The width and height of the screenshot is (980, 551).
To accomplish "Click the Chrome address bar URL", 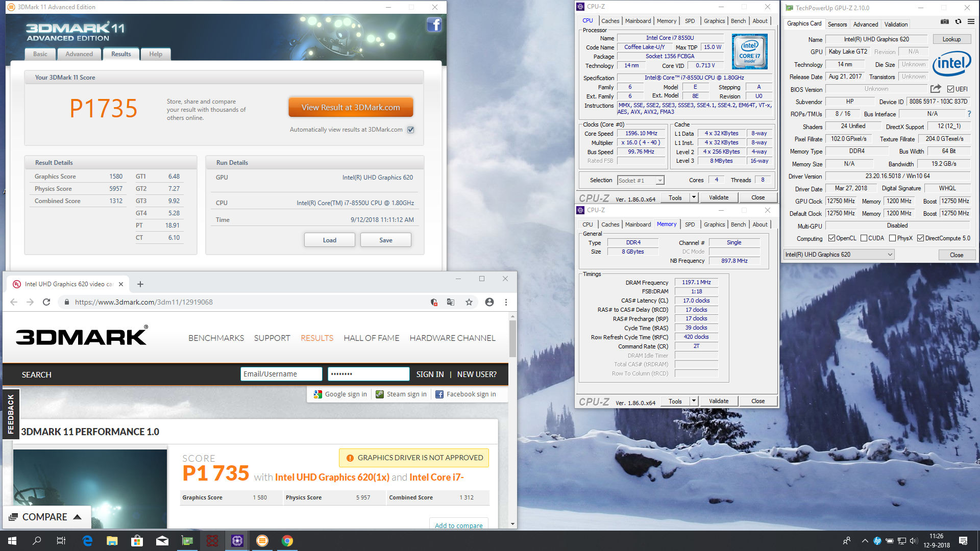I will [x=144, y=302].
